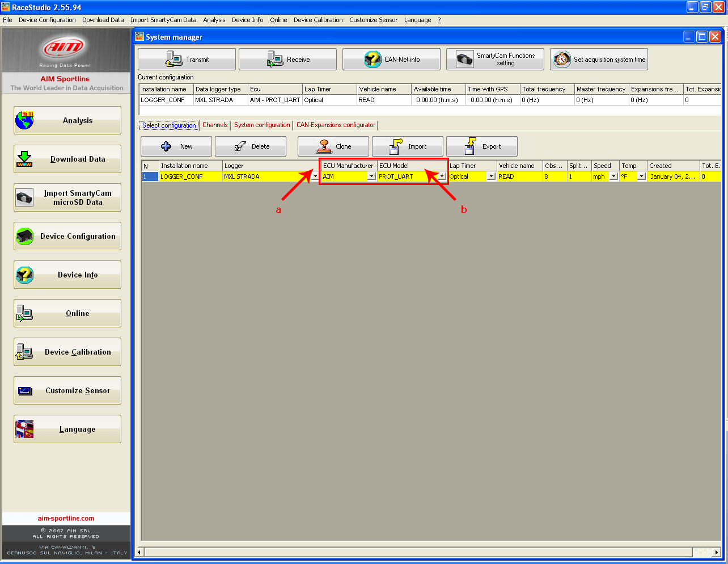Click the Customize Sensor icon

[25, 390]
